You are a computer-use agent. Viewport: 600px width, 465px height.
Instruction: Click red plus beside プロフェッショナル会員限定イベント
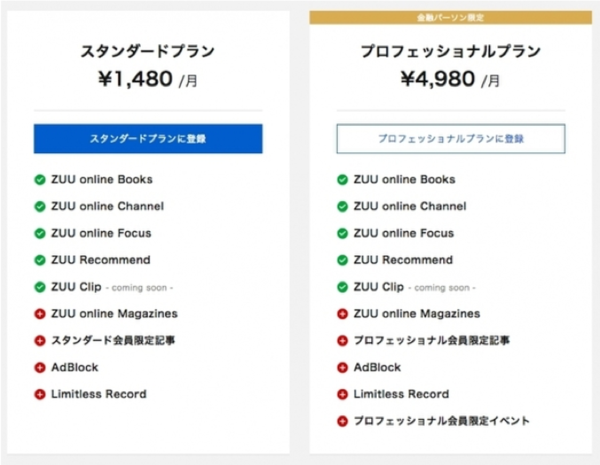343,421
